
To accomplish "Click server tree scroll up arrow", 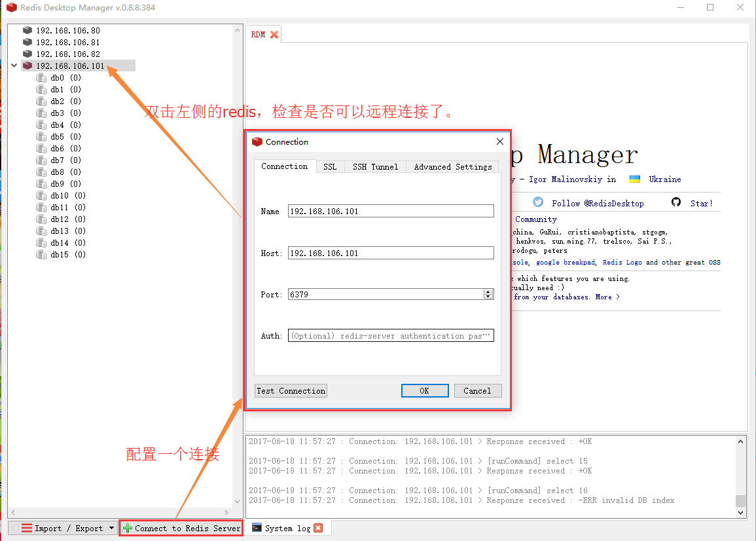I will tap(237, 30).
